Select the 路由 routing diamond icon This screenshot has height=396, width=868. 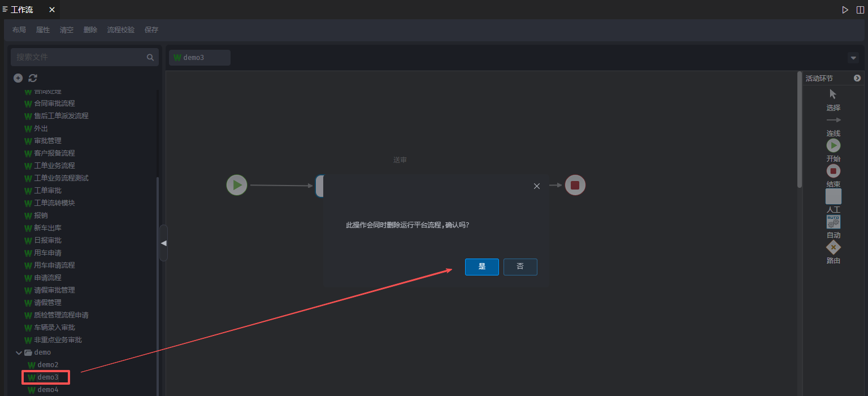tap(833, 248)
